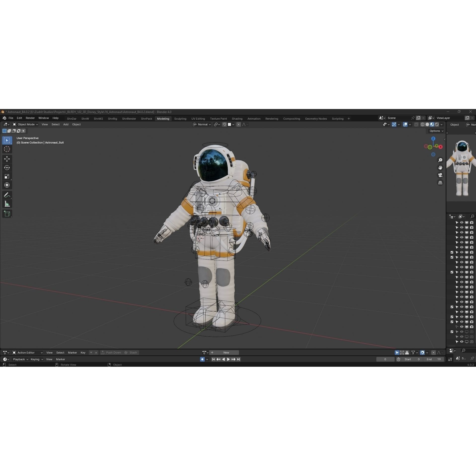Activate the Transform tool
Image resolution: width=476 pixels, height=476 pixels.
[7, 185]
